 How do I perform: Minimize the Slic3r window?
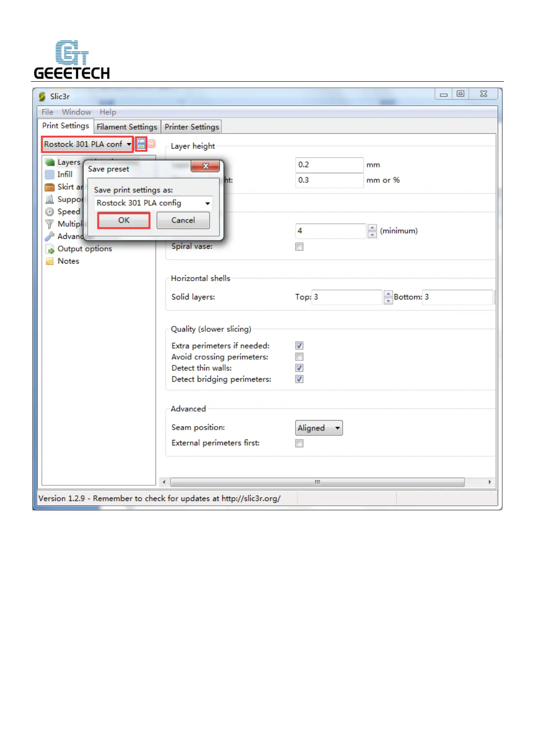443,94
